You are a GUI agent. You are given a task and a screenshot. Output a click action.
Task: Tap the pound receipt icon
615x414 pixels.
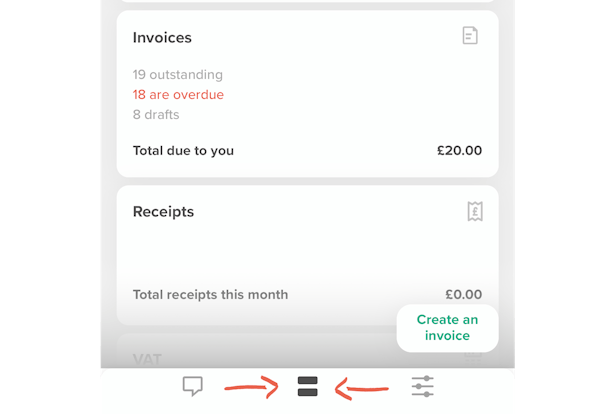click(475, 211)
